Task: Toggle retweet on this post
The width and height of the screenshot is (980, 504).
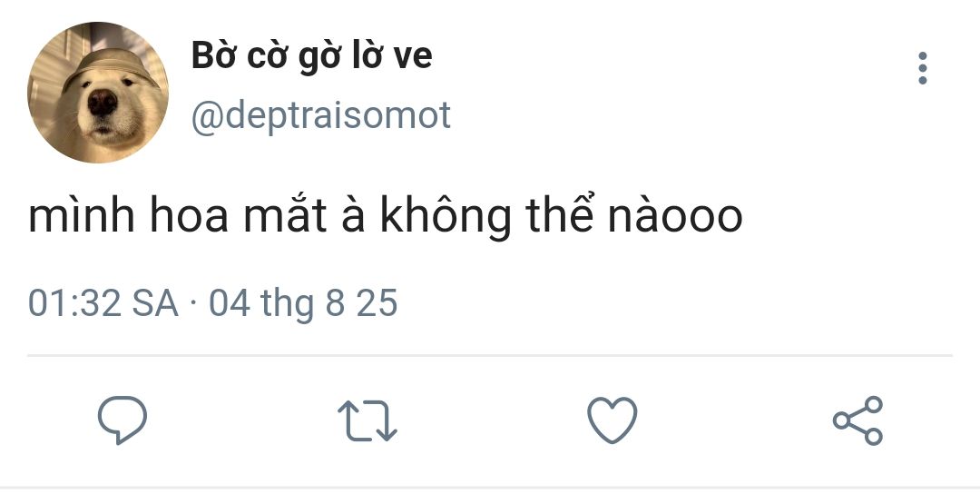Action: pos(367,420)
